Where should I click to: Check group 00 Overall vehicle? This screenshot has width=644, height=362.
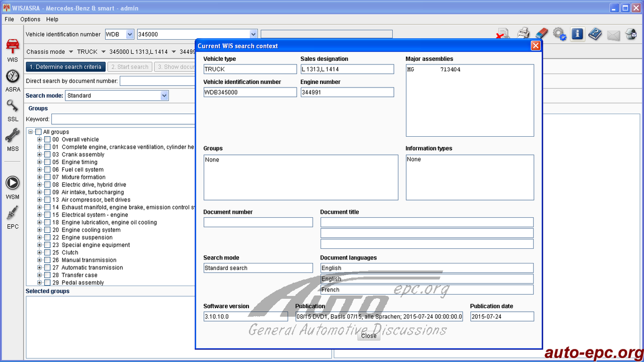pyautogui.click(x=47, y=139)
